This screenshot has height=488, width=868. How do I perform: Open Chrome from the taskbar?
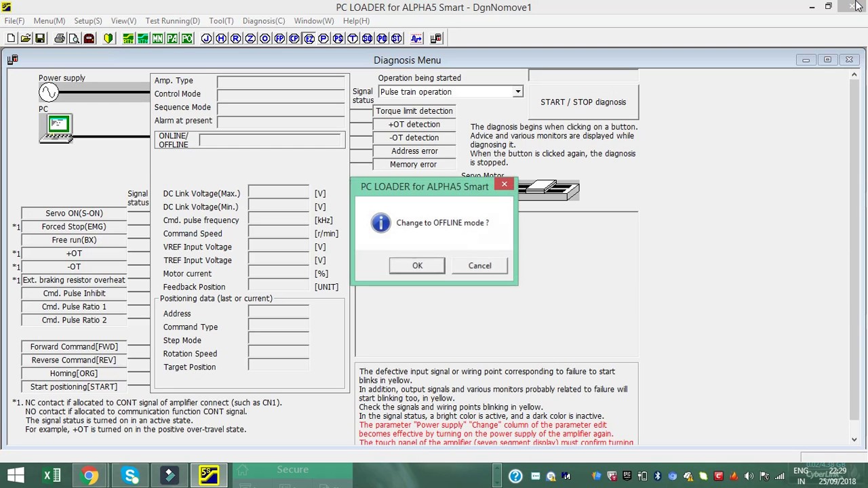click(x=90, y=475)
